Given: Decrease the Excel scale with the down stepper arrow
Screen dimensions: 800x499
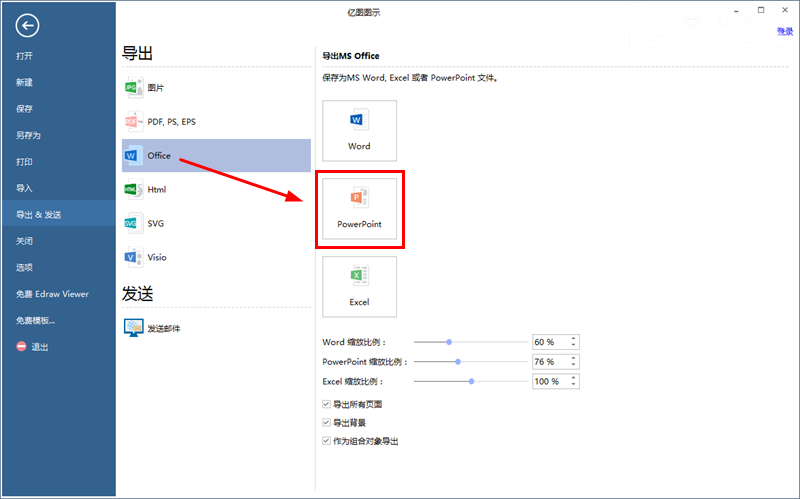Looking at the screenshot, I should pyautogui.click(x=573, y=385).
